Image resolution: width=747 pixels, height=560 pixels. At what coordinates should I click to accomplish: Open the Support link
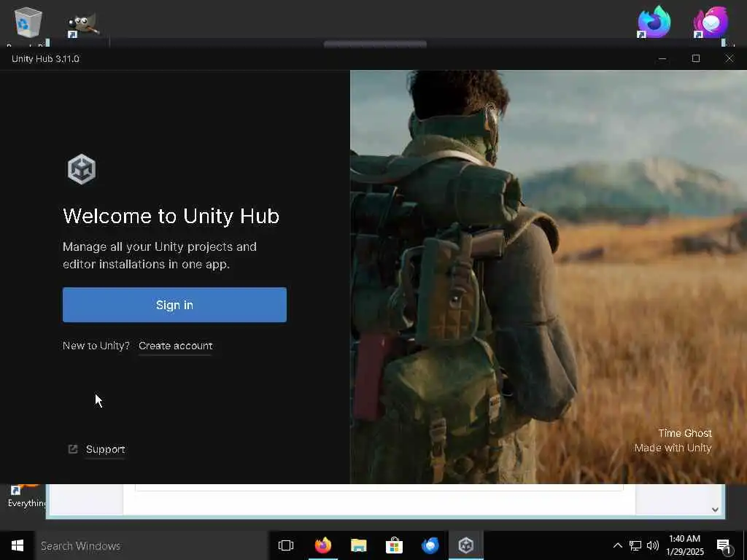(105, 449)
